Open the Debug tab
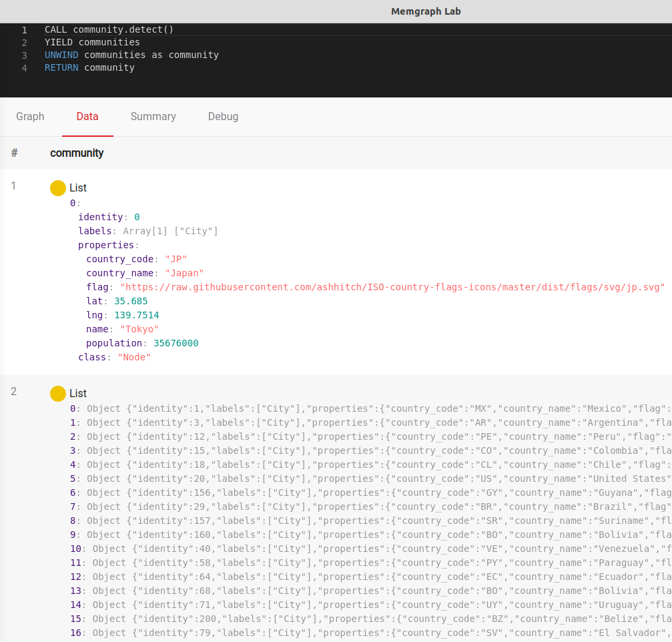Image resolution: width=672 pixels, height=642 pixels. point(223,117)
